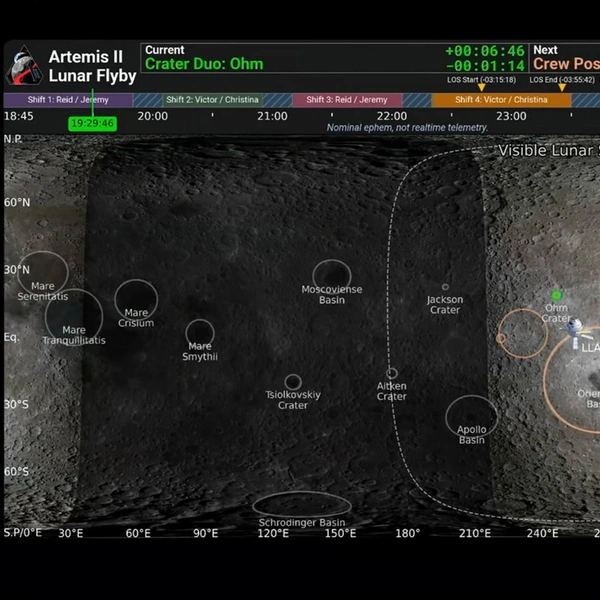Select the Shift 3: Reid / Jeremy bar

click(347, 100)
